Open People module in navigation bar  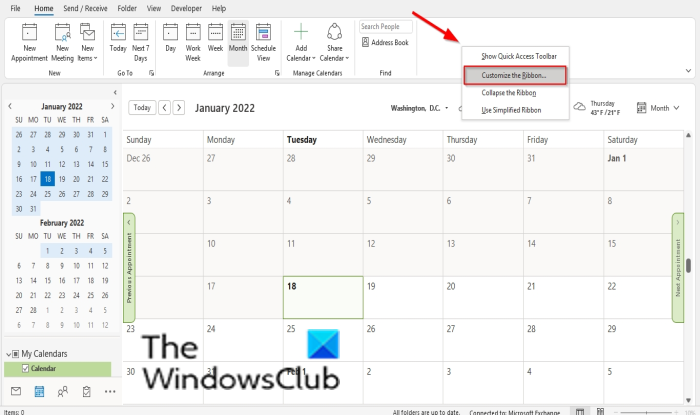(62, 391)
